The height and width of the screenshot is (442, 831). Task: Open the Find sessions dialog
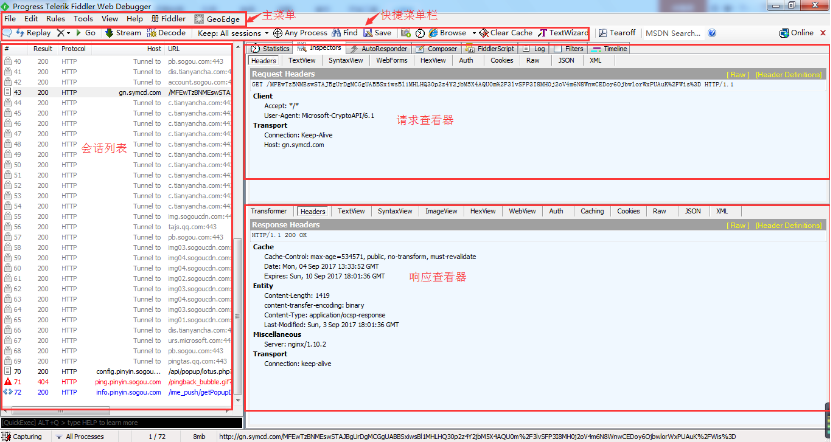click(x=344, y=33)
